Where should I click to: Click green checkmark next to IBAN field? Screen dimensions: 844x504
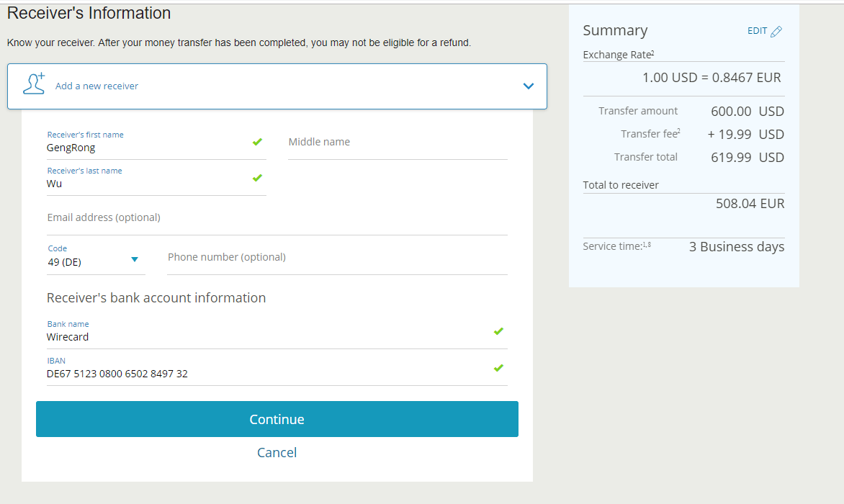(x=498, y=368)
